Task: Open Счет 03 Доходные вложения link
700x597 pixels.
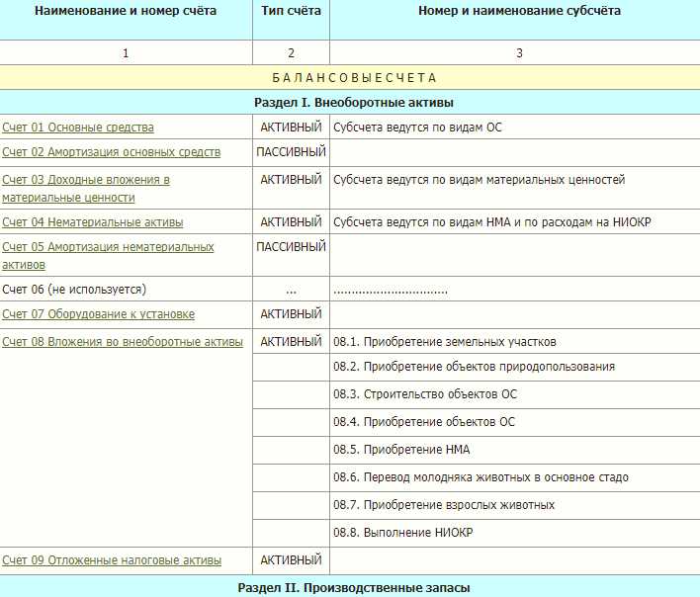Action: pos(85,180)
